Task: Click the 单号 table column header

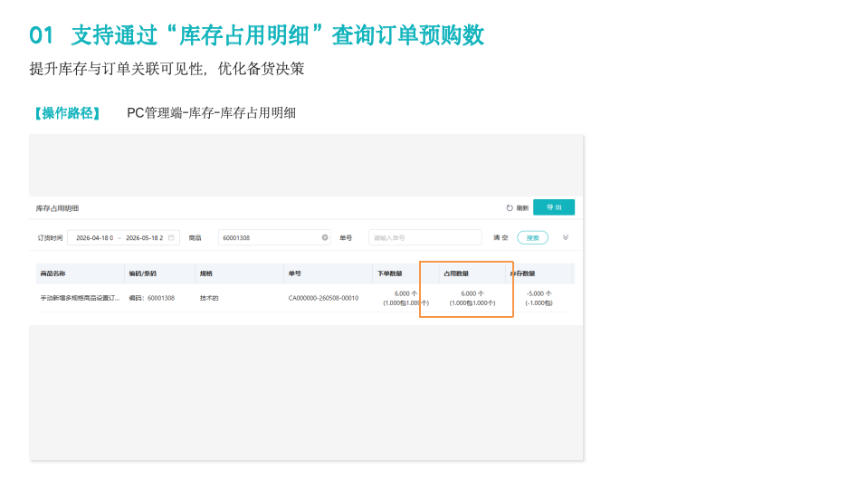Action: [x=294, y=273]
